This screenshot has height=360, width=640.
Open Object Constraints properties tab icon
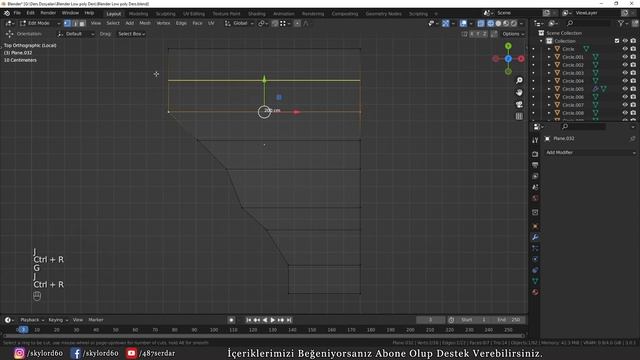535,270
